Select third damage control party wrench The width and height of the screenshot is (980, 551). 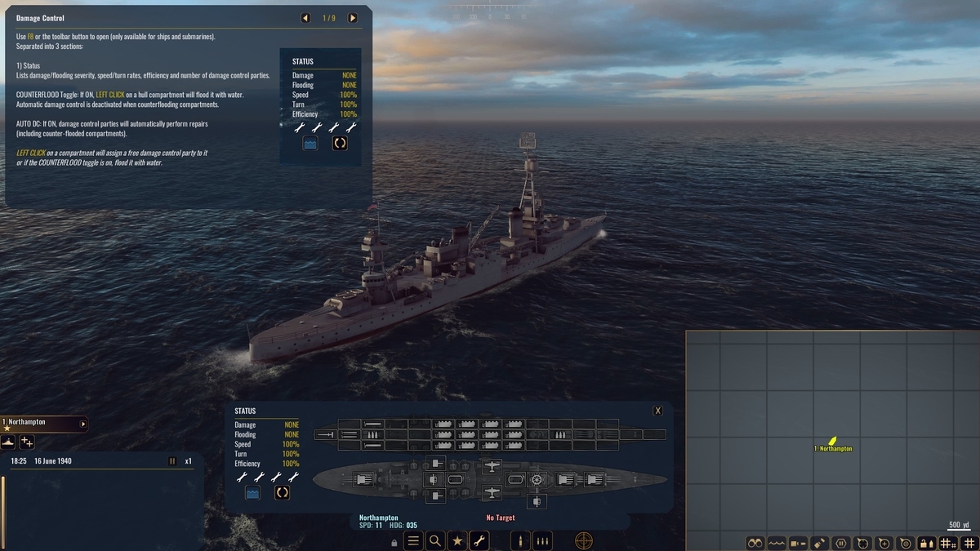pyautogui.click(x=276, y=477)
